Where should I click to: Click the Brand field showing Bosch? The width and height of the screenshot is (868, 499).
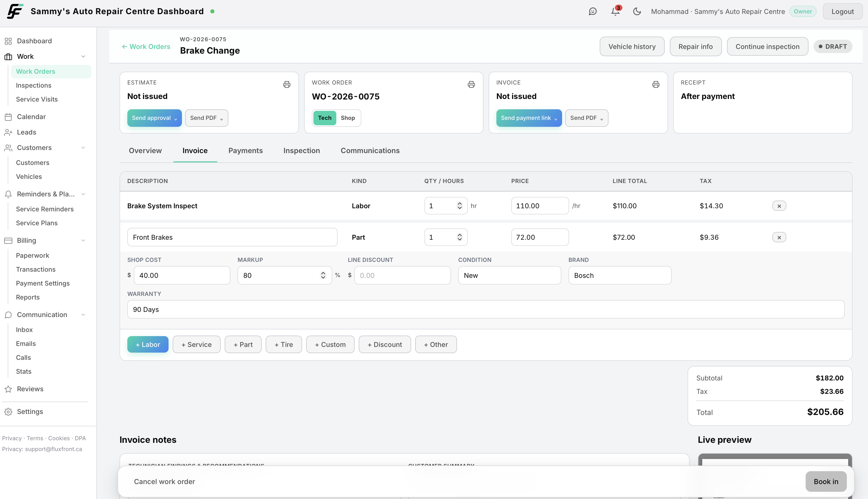(620, 275)
